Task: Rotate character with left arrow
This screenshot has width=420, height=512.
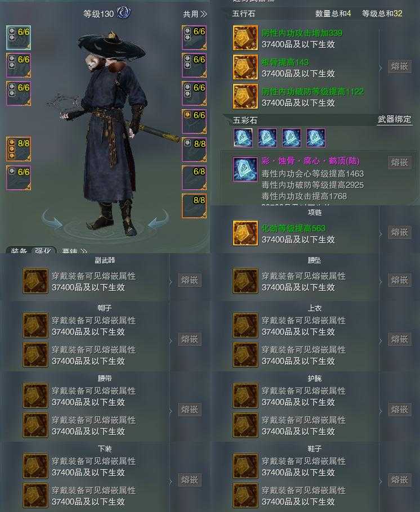Action: [x=52, y=219]
